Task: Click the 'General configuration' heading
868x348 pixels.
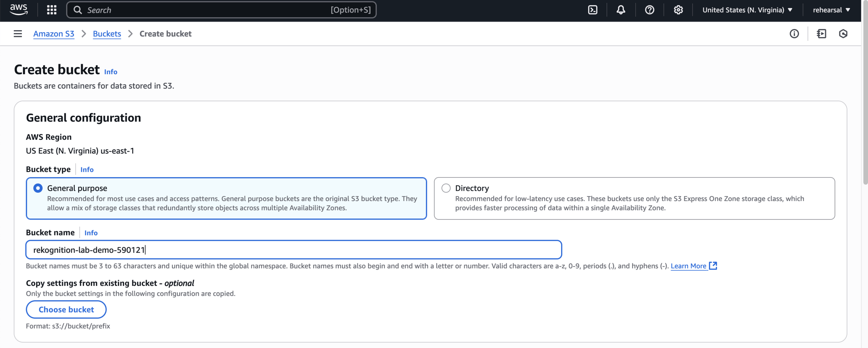Action: (x=83, y=118)
